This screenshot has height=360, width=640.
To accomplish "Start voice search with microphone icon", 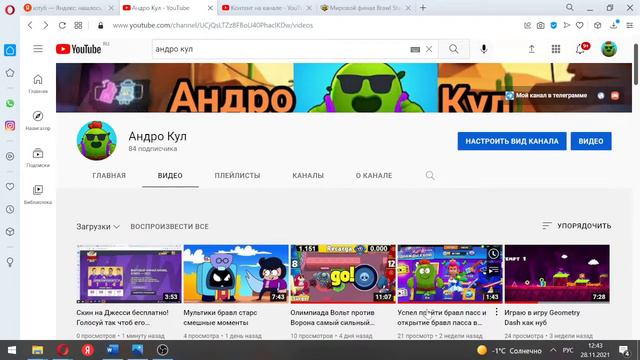I will point(484,49).
